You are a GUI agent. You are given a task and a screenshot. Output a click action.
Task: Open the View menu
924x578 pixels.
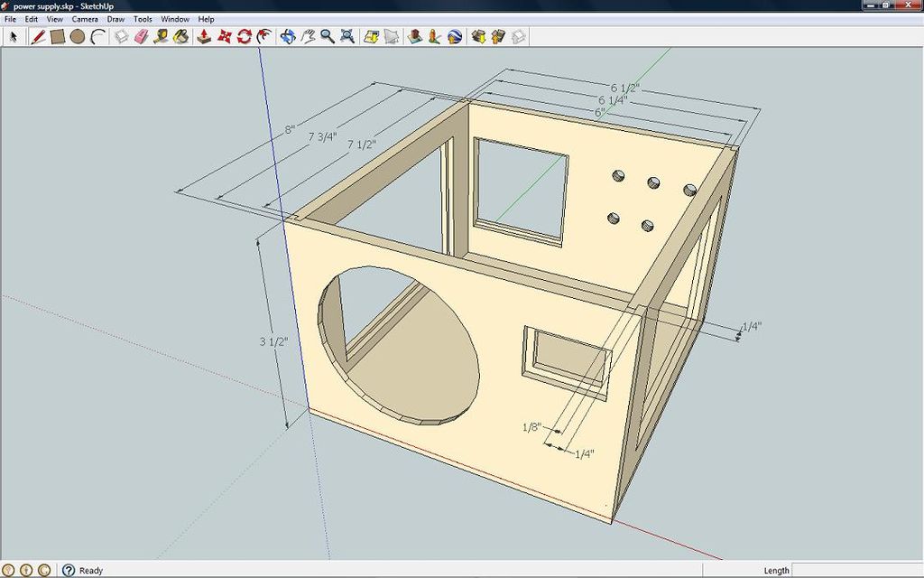click(x=53, y=18)
